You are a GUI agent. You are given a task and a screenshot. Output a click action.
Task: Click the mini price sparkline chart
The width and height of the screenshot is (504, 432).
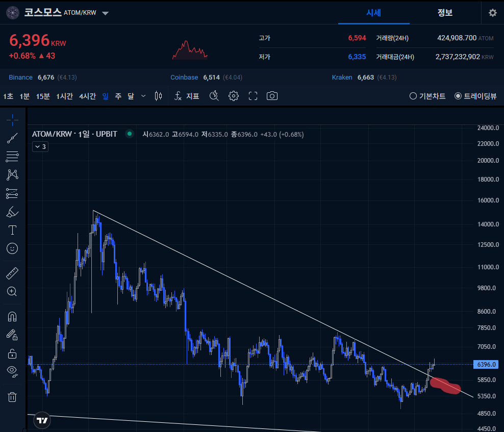point(190,50)
